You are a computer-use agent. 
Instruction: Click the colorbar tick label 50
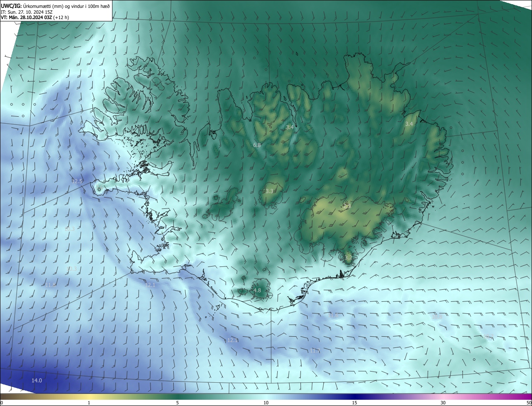coord(529,403)
